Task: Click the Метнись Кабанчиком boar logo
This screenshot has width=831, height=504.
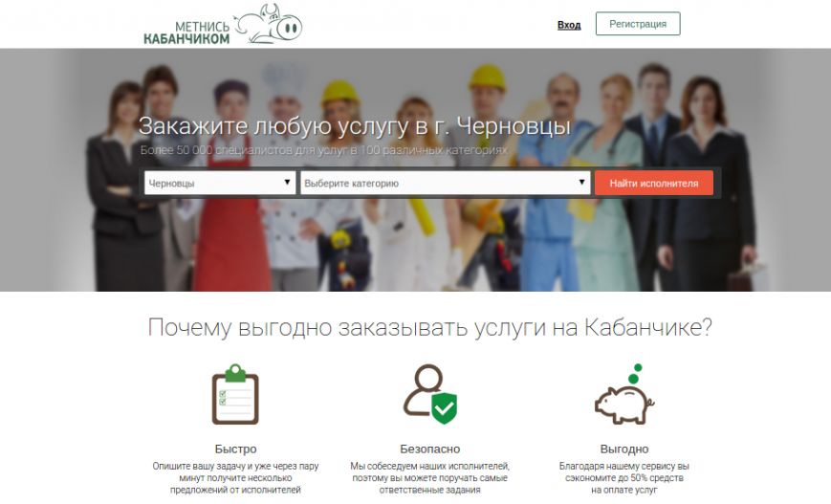Action: 223,25
